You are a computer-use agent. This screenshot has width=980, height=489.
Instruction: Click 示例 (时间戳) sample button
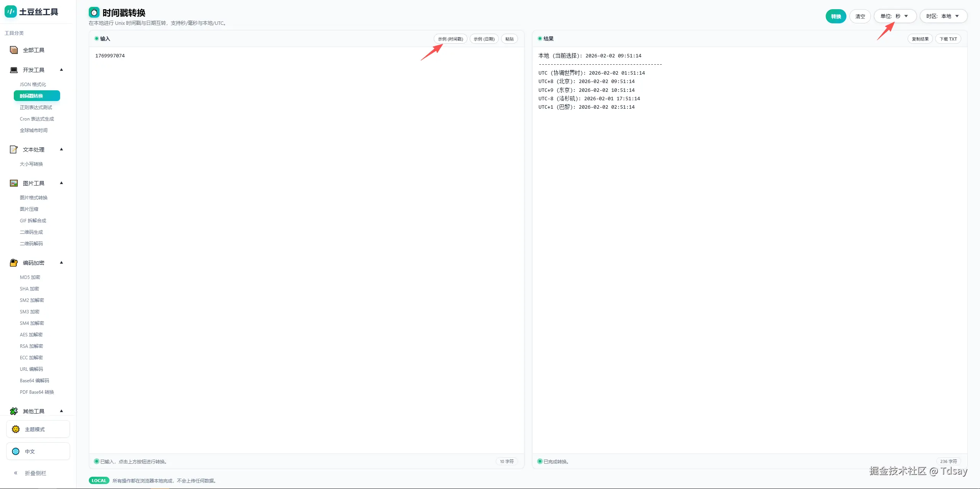[x=450, y=39]
